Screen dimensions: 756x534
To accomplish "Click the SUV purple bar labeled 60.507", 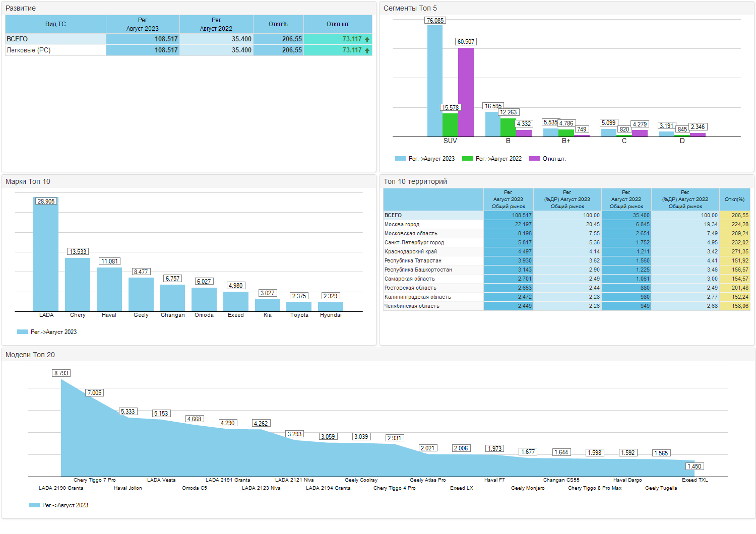I will pos(466,92).
